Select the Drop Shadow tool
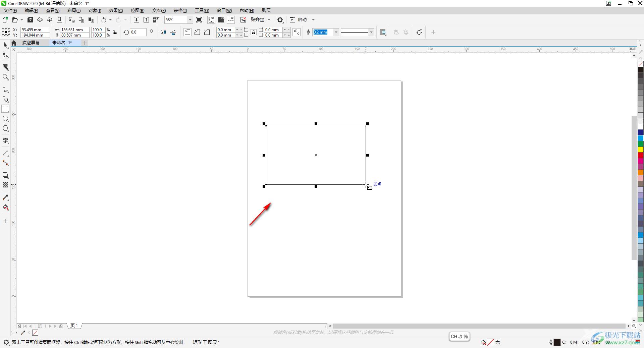 point(5,175)
